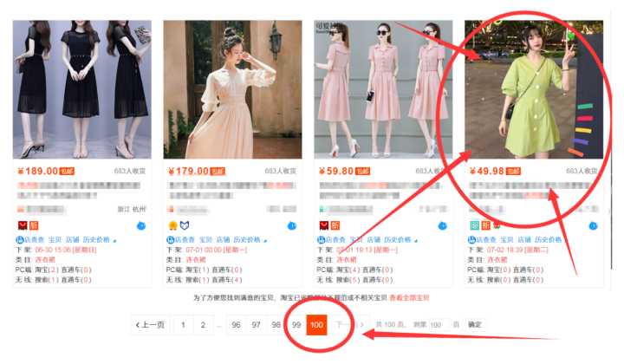Open the black dress product thumbnail
Screen dimensions: 624x364
click(82, 89)
